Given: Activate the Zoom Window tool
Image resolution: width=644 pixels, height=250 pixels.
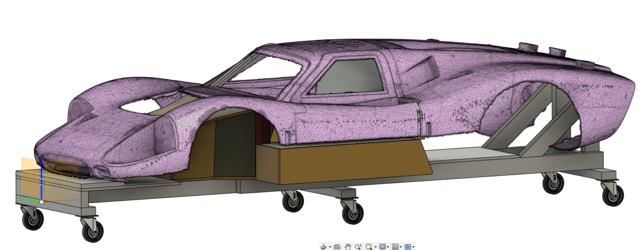Looking at the screenshot, I should [x=369, y=247].
